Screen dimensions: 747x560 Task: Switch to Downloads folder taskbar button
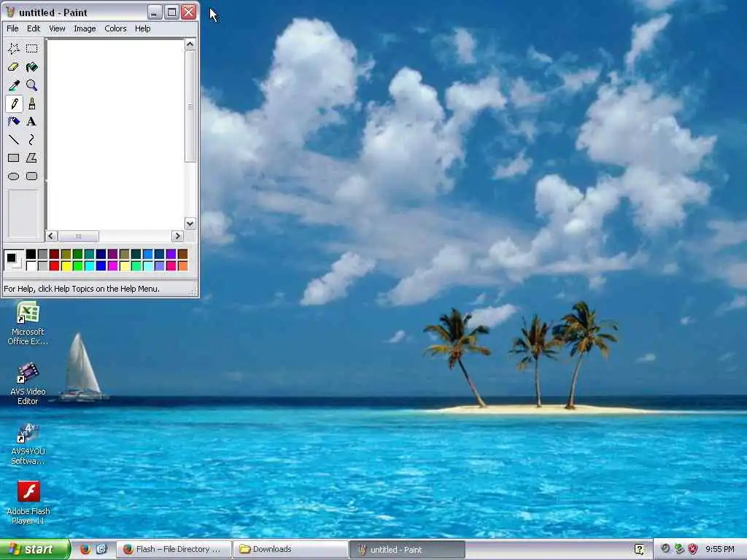tap(290, 549)
